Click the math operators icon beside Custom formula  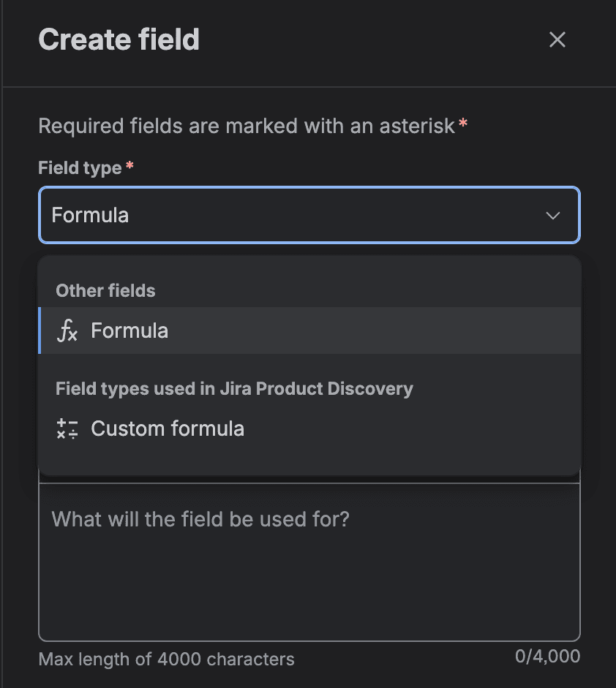click(67, 428)
